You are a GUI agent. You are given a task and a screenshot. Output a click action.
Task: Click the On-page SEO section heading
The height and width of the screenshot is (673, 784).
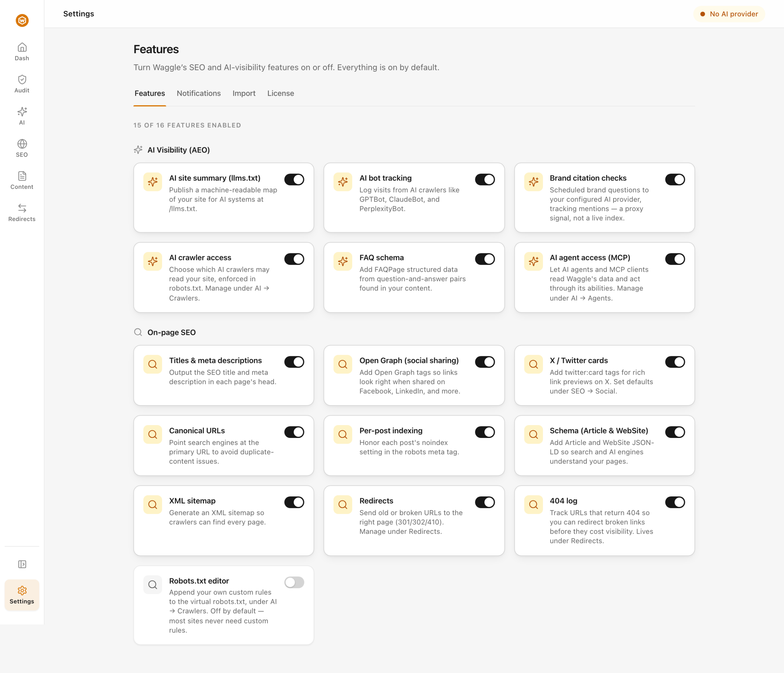tap(171, 332)
